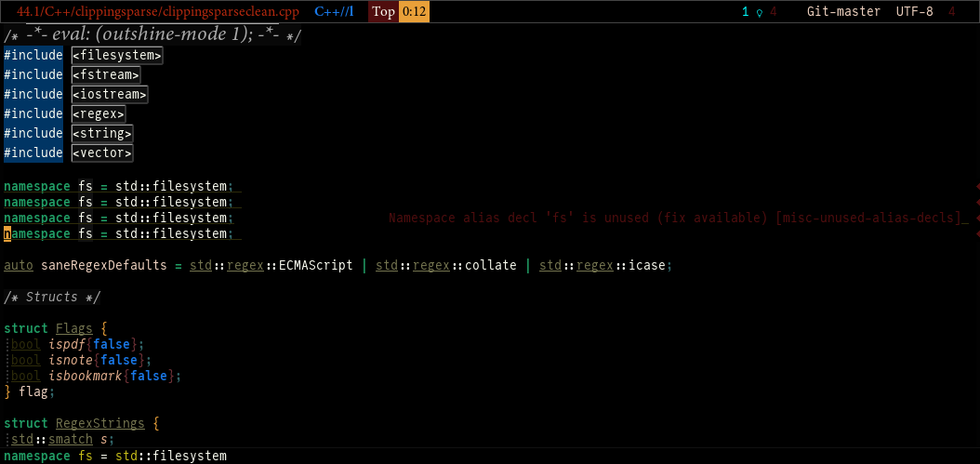Click the <fstream> include header
Viewport: 980px width, 464px height.
point(106,75)
